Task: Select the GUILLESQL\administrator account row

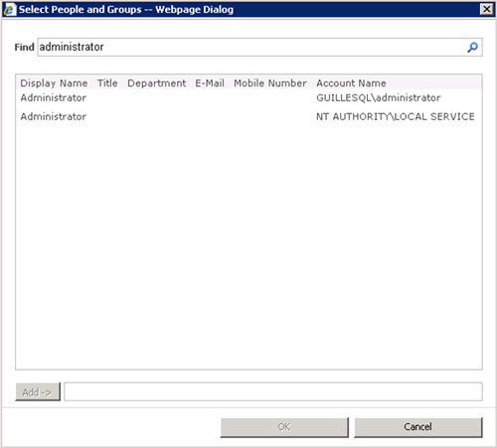Action: [248, 98]
